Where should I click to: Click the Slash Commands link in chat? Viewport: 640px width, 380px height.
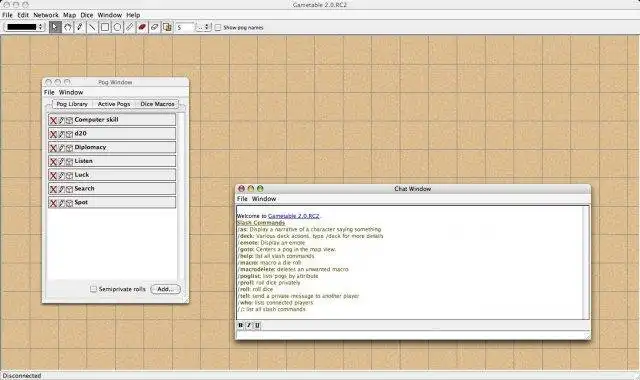coord(261,223)
